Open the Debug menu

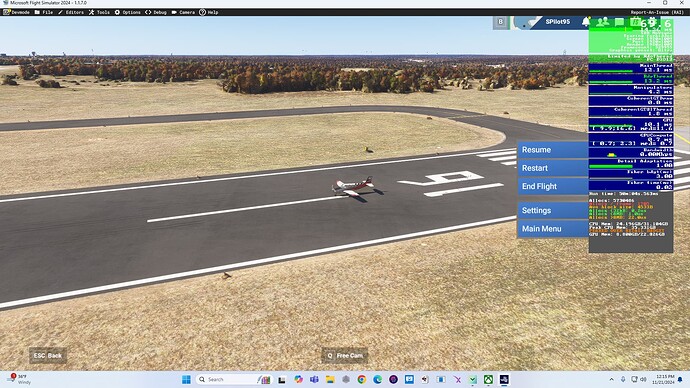click(x=156, y=12)
